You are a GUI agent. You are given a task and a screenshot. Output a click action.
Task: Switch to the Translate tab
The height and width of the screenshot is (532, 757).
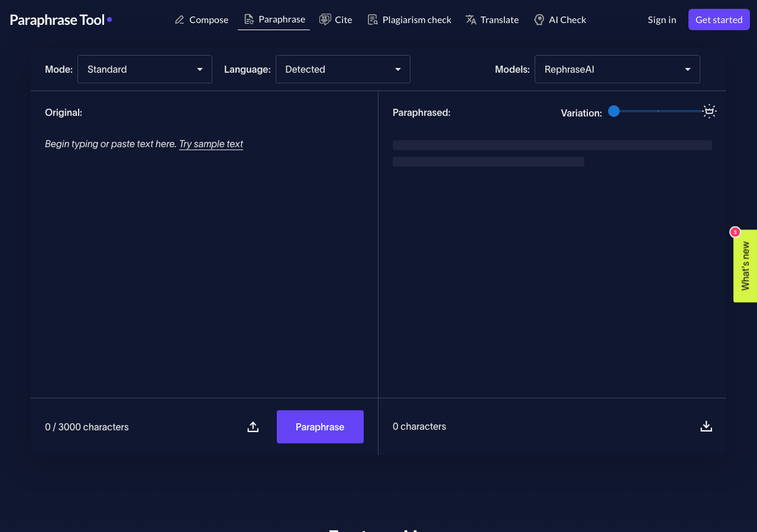click(492, 20)
